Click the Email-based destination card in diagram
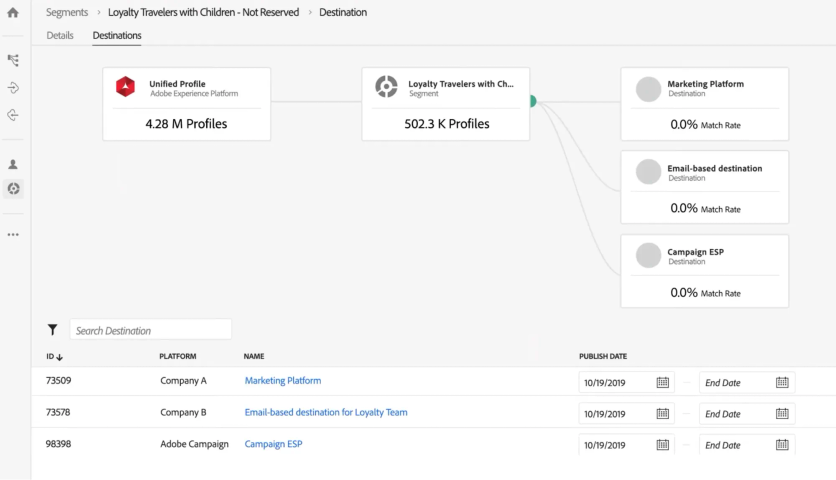 click(704, 187)
